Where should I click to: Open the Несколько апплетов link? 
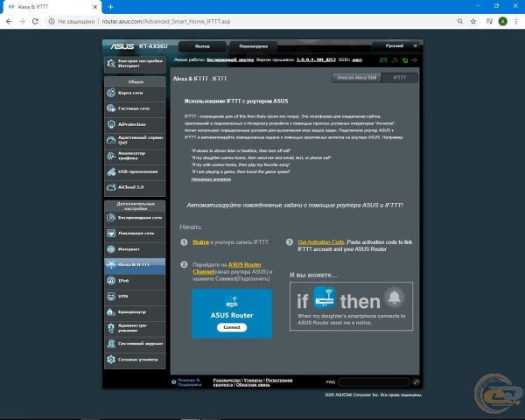[211, 179]
